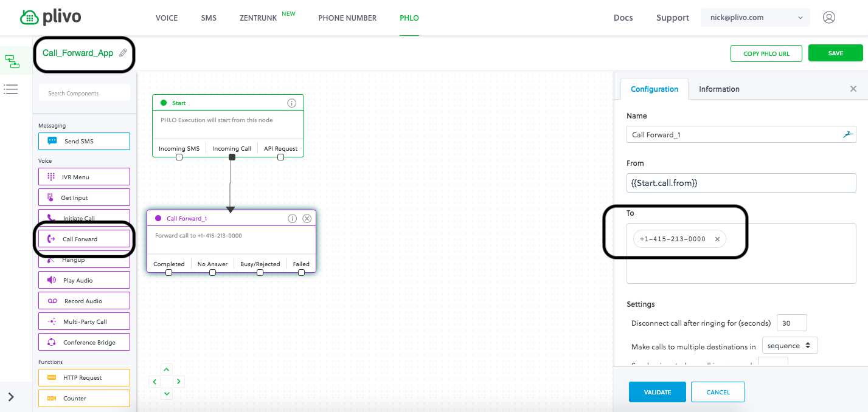This screenshot has height=412, width=868.
Task: Click the pencil icon beside Call_Forward_App
Action: click(123, 53)
